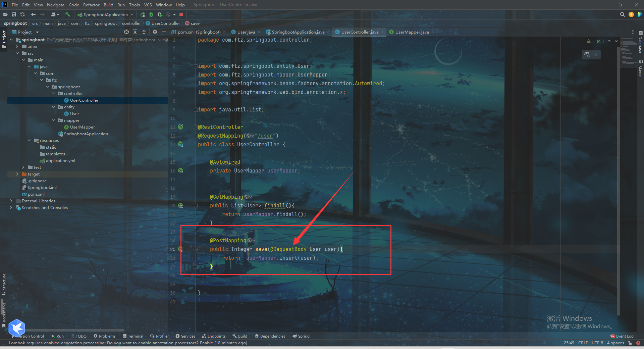Toggle the Project tool window stripe button
This screenshot has width=644, height=349.
point(4,39)
